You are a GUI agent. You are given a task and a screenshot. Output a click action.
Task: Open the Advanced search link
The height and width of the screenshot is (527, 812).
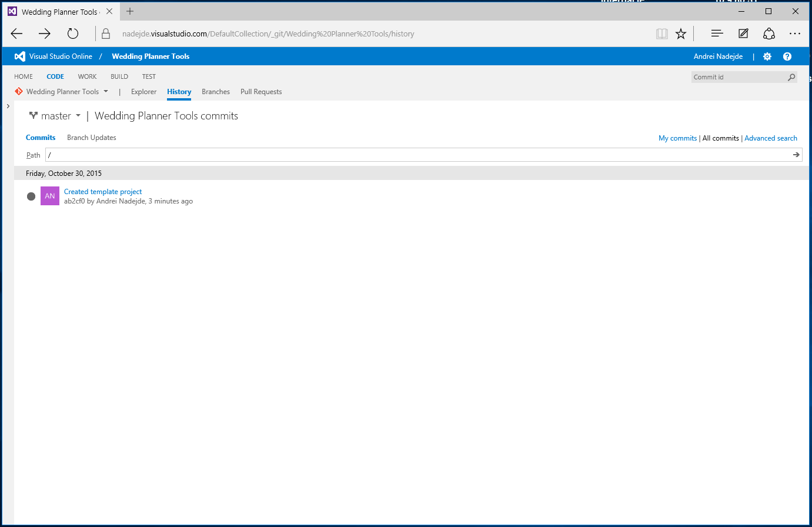(770, 138)
